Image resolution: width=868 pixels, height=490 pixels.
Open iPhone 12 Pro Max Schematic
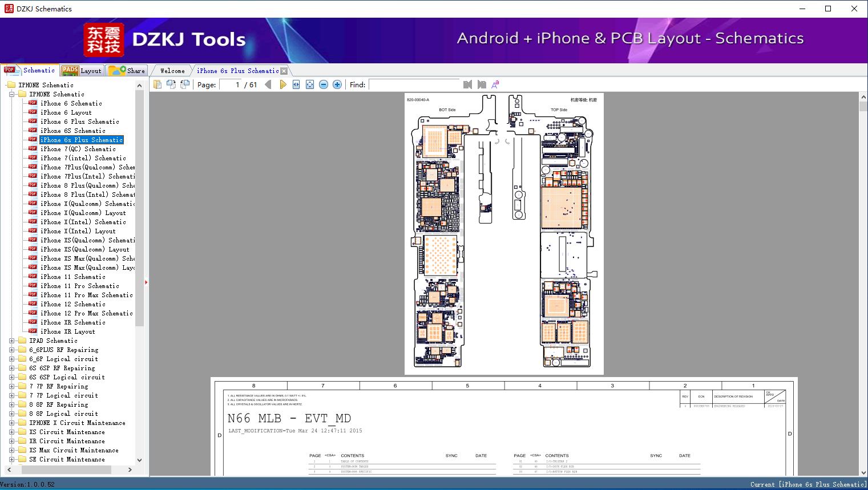87,313
